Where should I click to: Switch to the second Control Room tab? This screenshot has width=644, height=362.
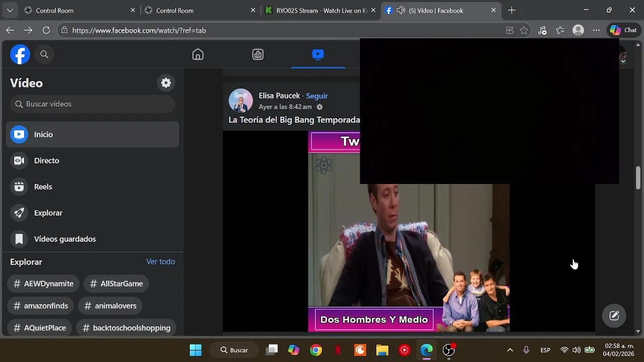pos(200,10)
